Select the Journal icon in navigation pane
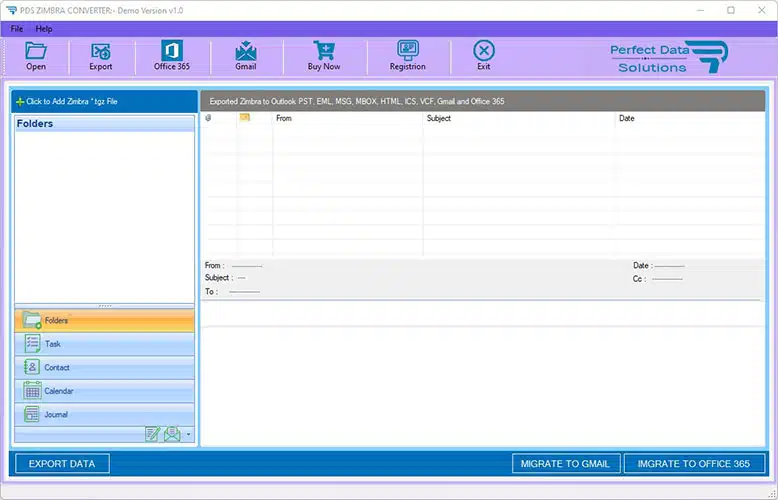The image size is (778, 500). click(32, 414)
